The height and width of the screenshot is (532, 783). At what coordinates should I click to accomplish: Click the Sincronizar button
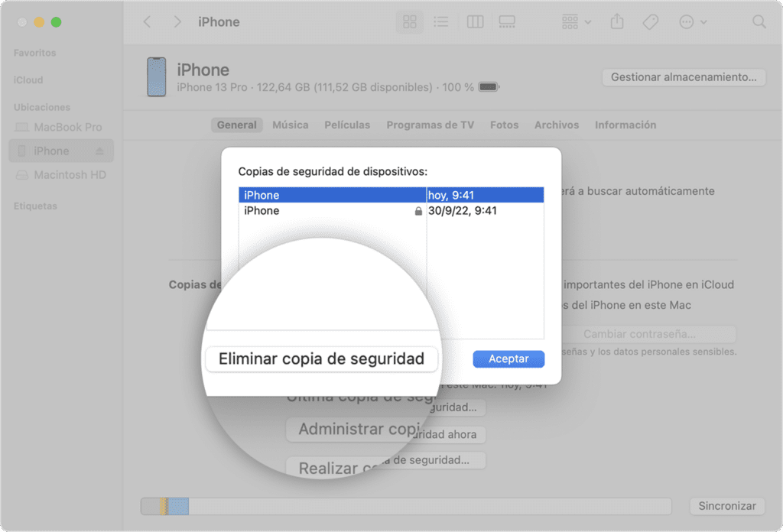click(x=727, y=506)
